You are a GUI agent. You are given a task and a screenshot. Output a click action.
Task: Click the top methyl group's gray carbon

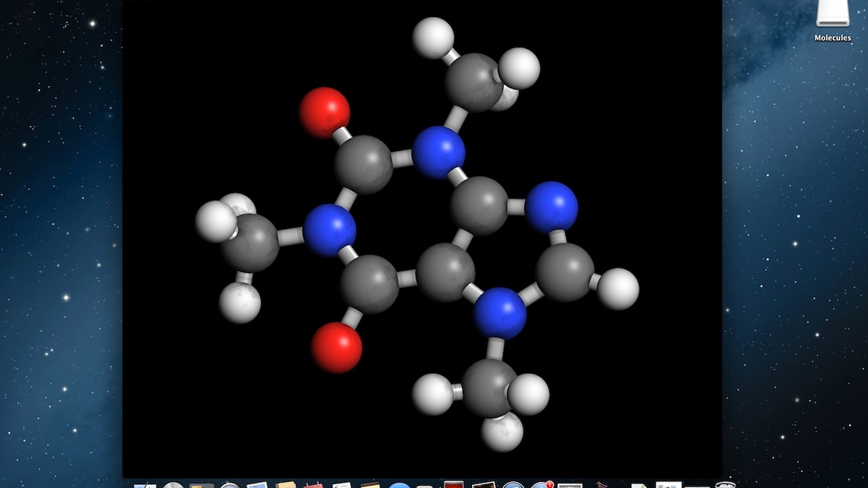coord(473,83)
